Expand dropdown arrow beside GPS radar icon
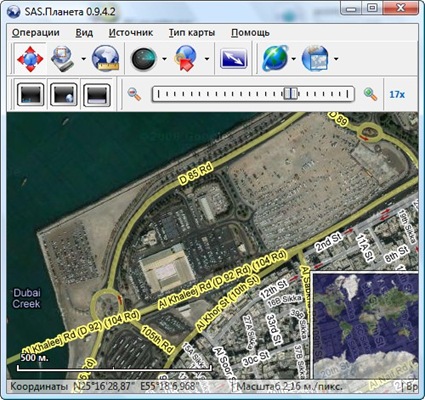 coord(164,59)
